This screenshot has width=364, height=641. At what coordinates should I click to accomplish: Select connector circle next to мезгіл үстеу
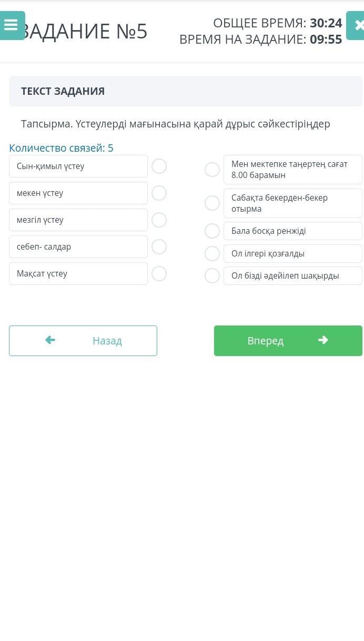(159, 220)
